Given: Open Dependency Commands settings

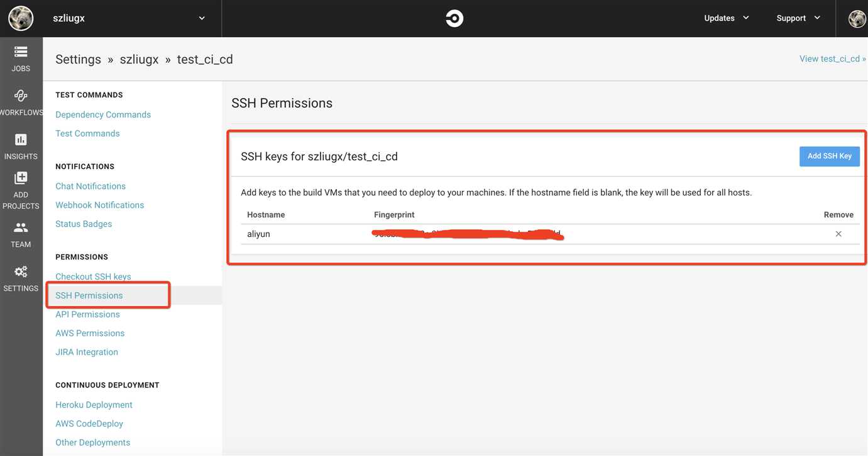Looking at the screenshot, I should tap(103, 114).
